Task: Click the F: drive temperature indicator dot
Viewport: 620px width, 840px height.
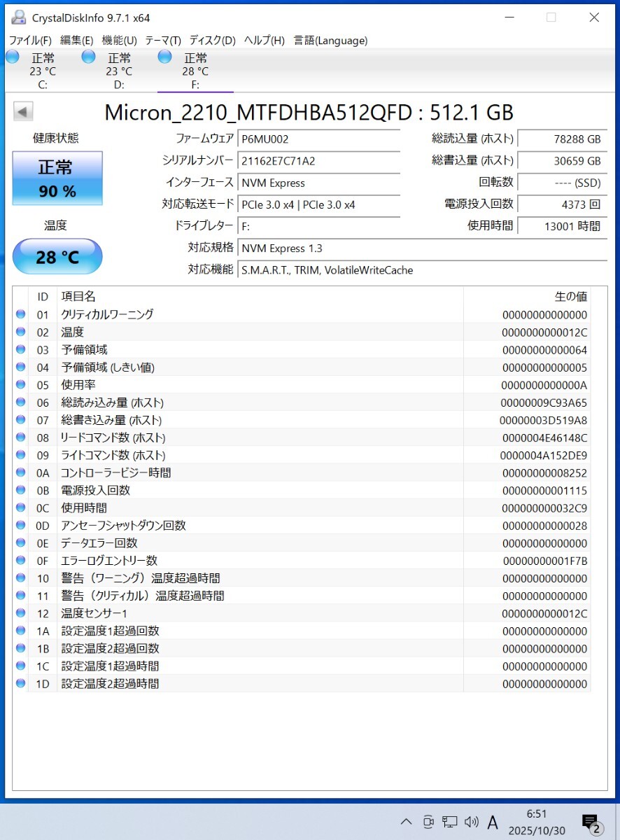Action: point(164,56)
